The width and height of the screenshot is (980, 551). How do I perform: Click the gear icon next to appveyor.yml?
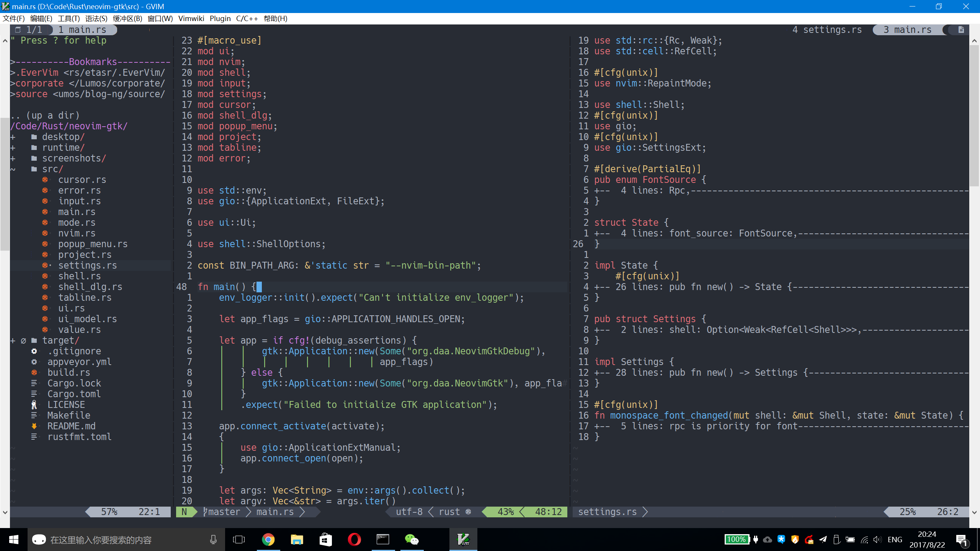tap(34, 362)
